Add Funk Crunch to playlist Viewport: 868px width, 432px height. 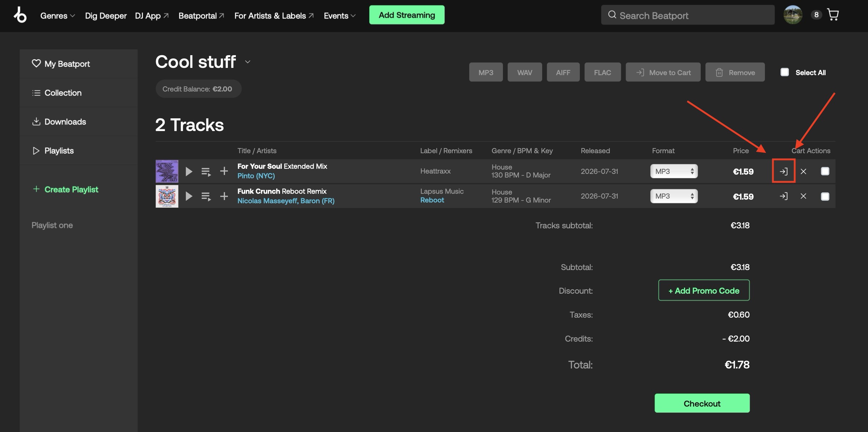click(x=224, y=196)
